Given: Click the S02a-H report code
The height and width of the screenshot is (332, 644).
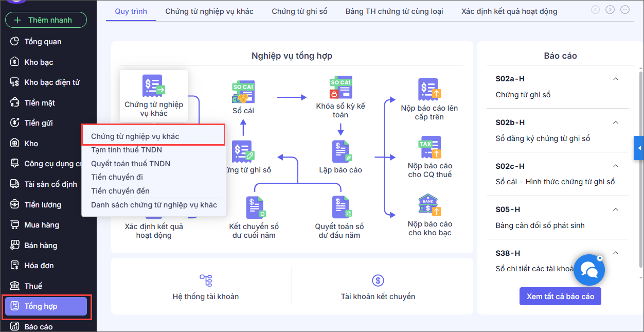Looking at the screenshot, I should (x=510, y=79).
